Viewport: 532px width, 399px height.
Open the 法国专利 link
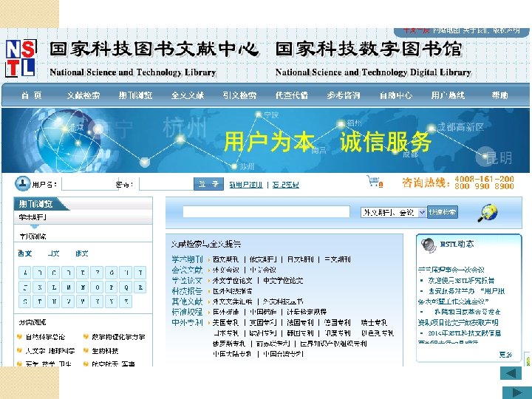300,323
